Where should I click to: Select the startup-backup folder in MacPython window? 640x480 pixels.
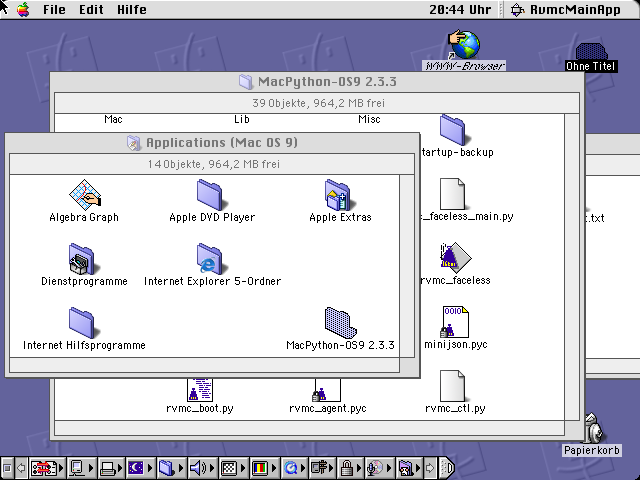(453, 130)
